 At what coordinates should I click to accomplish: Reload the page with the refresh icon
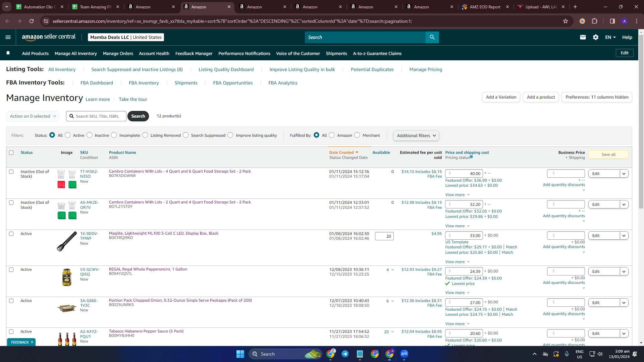(x=32, y=21)
